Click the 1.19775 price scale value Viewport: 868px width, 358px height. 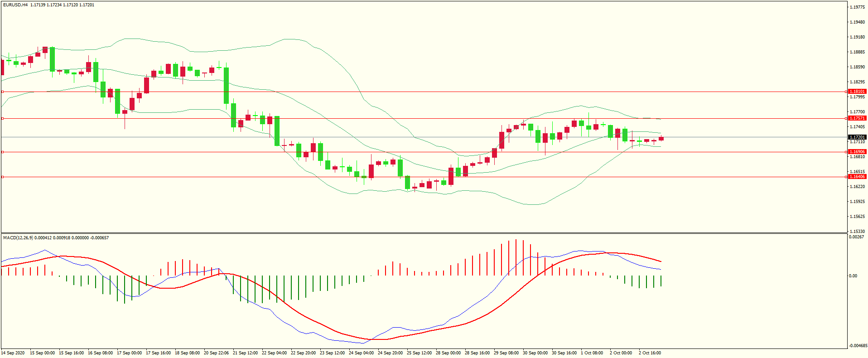857,7
